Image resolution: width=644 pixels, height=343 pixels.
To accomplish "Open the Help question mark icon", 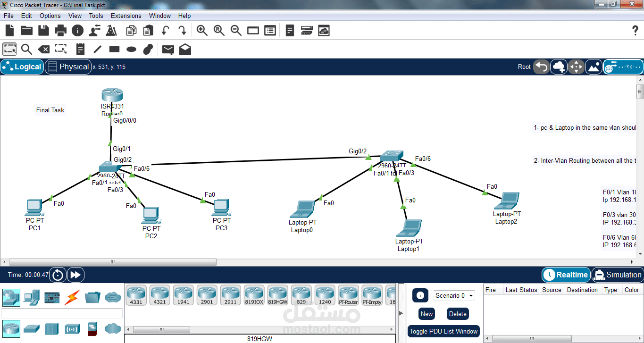I will [x=635, y=31].
